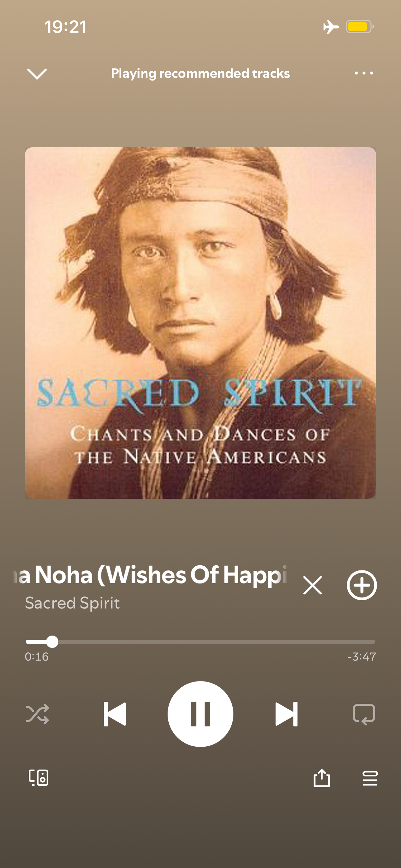This screenshot has height=868, width=401.
Task: Pause the current song
Action: pos(200,714)
